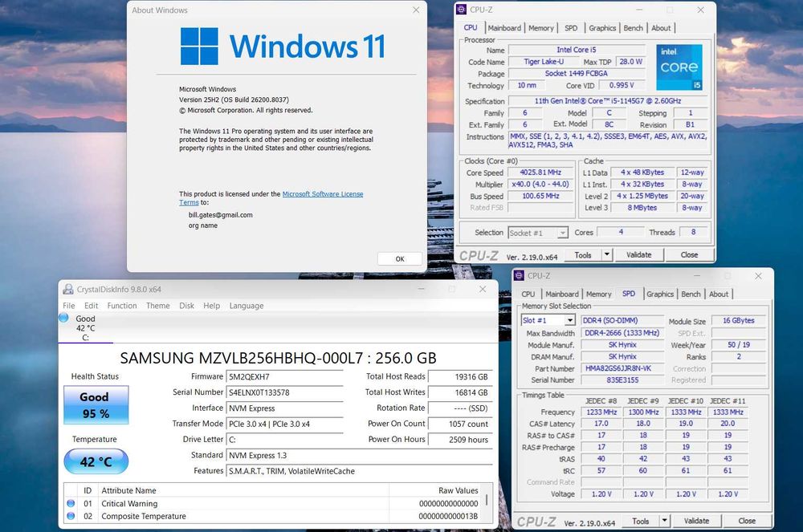The image size is (803, 532).
Task: Click the Part Number value HMA82GS6JJR8N-VK
Action: (622, 368)
